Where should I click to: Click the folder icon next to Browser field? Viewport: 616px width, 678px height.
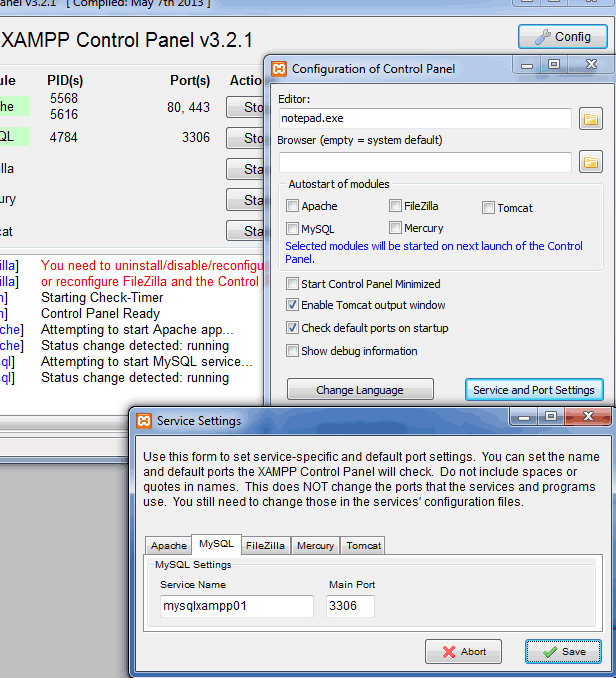click(x=590, y=162)
